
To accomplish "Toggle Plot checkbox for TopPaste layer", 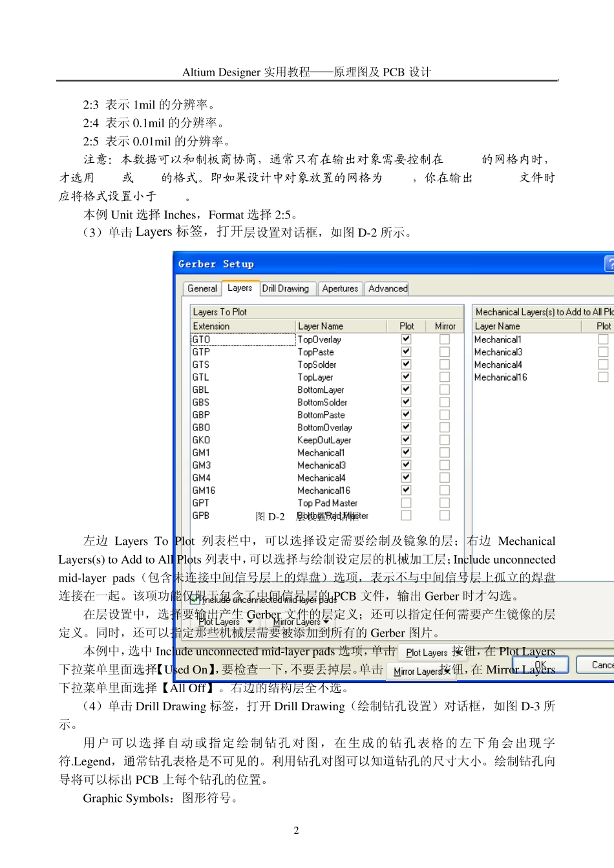I will [x=406, y=352].
